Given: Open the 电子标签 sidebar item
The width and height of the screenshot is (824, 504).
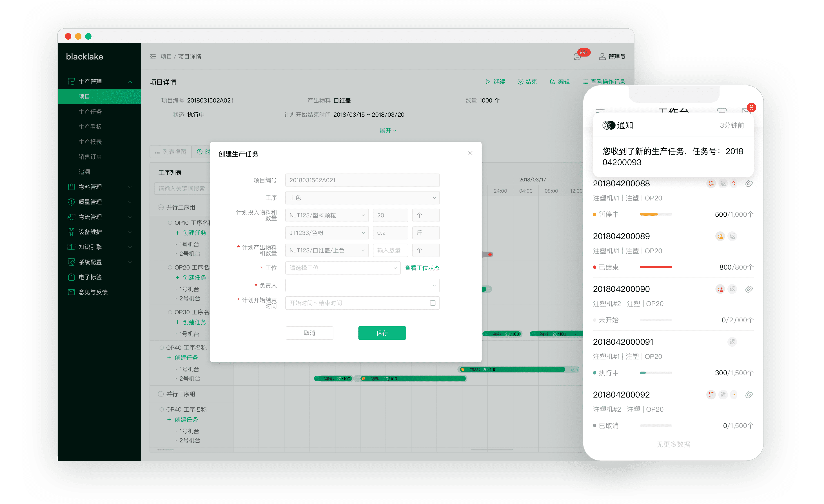Looking at the screenshot, I should tap(90, 277).
